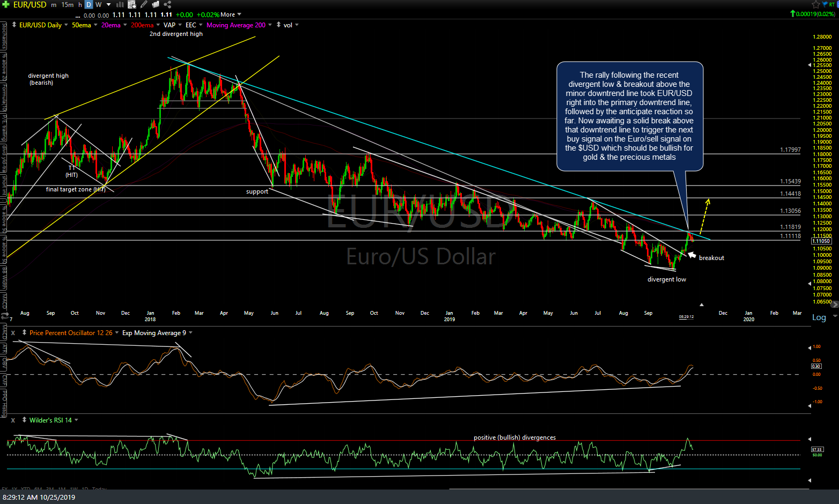Switch to 15m timeframe

(68, 4)
